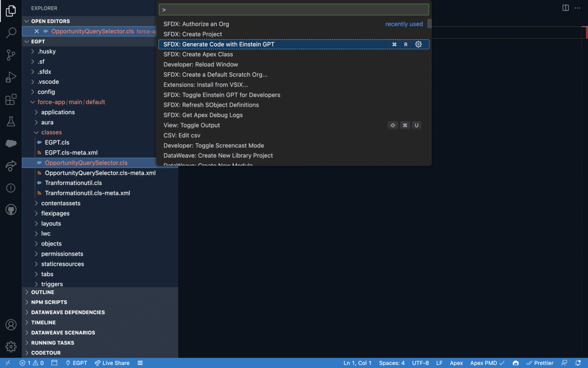Click the feedback icon beside the bell

pos(564,363)
